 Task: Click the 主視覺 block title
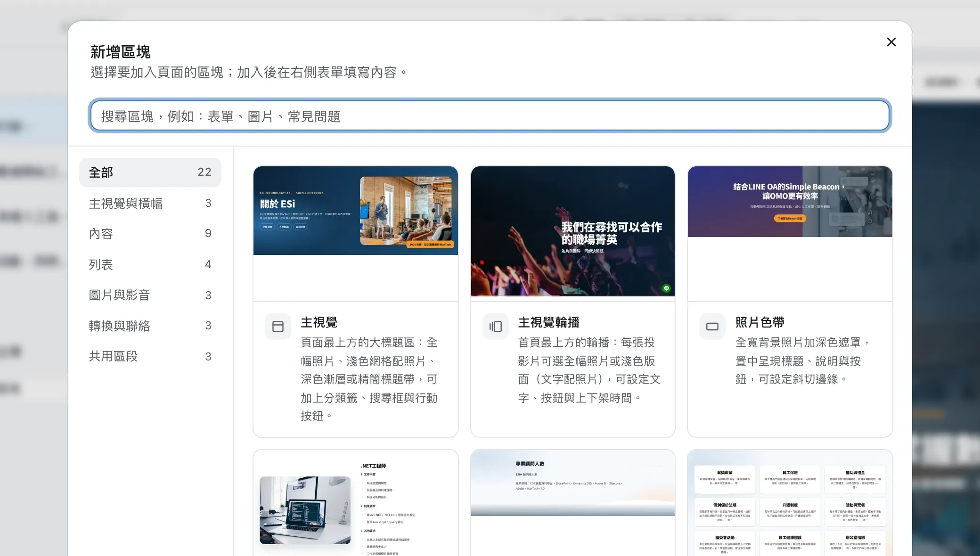coord(319,323)
